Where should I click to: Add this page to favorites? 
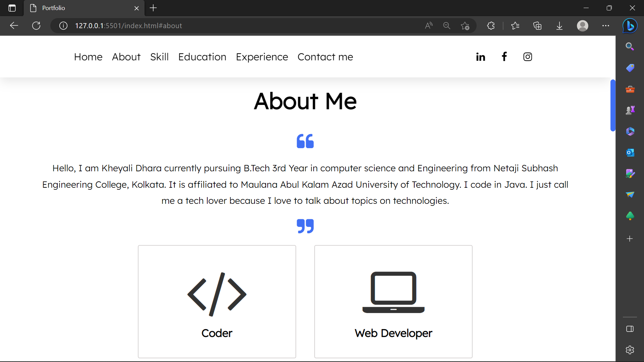tap(466, 25)
